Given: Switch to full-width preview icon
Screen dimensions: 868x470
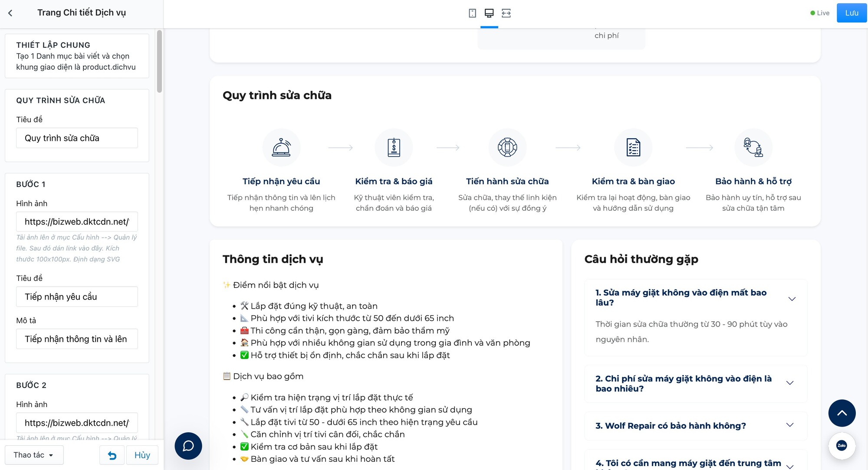Looking at the screenshot, I should click(506, 13).
